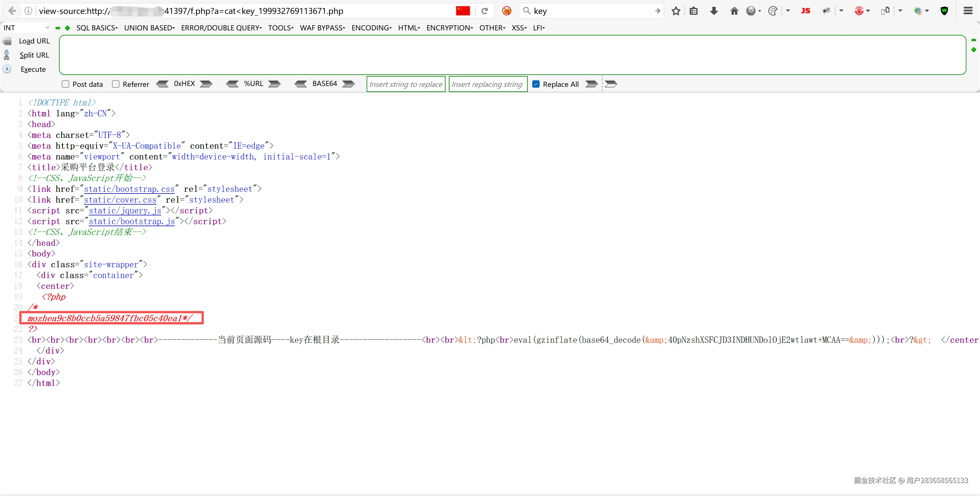The width and height of the screenshot is (980, 496).
Task: Click the HackBar green minus icon
Action: pyautogui.click(x=58, y=28)
